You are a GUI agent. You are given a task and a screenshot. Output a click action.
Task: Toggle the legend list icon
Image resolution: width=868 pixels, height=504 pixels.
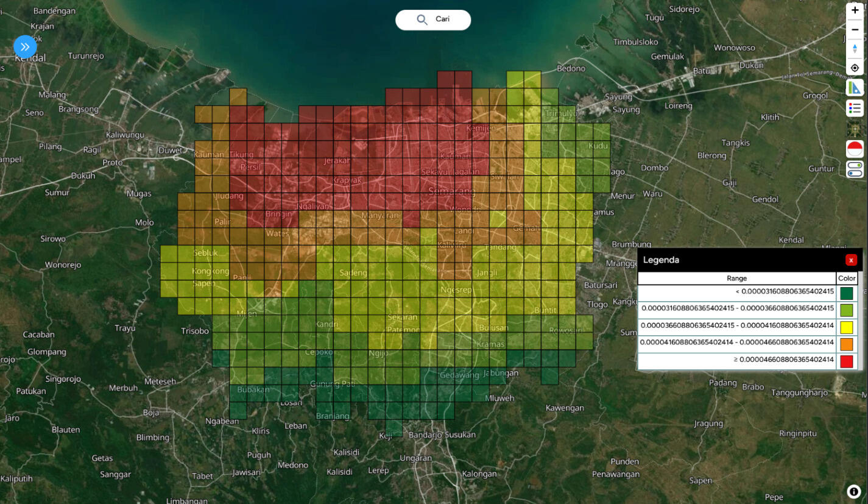click(x=855, y=108)
